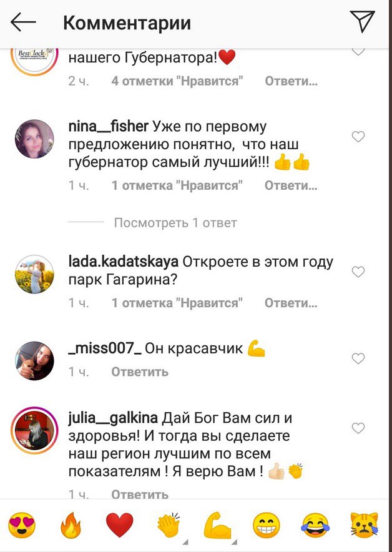Go back using the left arrow
Viewport: 392px width, 552px height.
[x=23, y=22]
